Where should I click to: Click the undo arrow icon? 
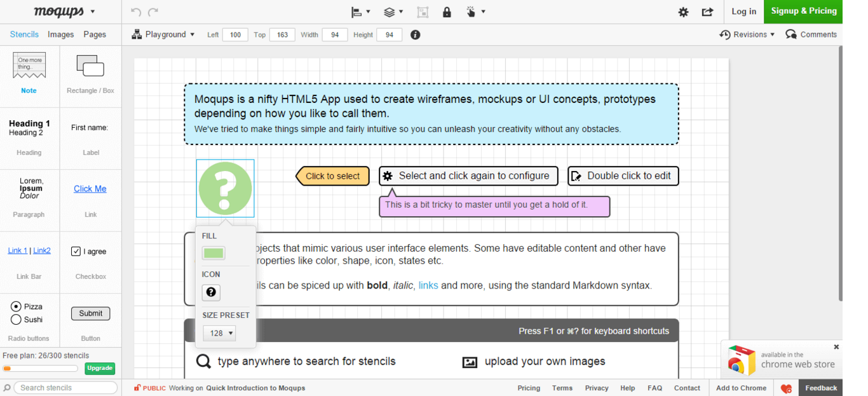(135, 12)
